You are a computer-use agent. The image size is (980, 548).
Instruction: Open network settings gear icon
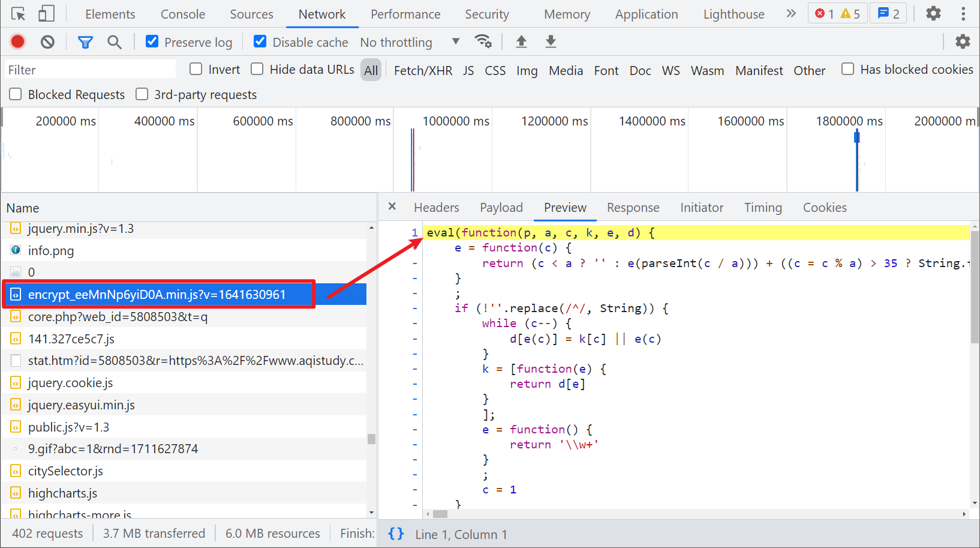coord(963,41)
